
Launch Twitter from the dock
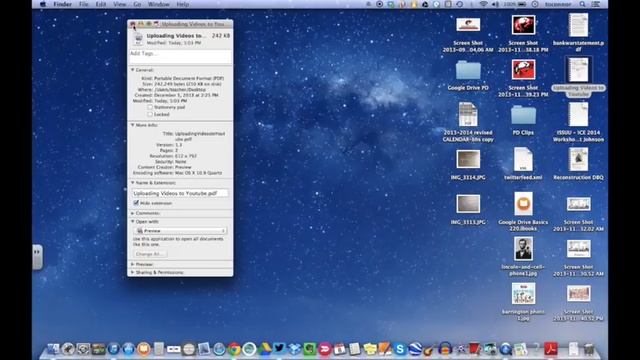(279, 349)
